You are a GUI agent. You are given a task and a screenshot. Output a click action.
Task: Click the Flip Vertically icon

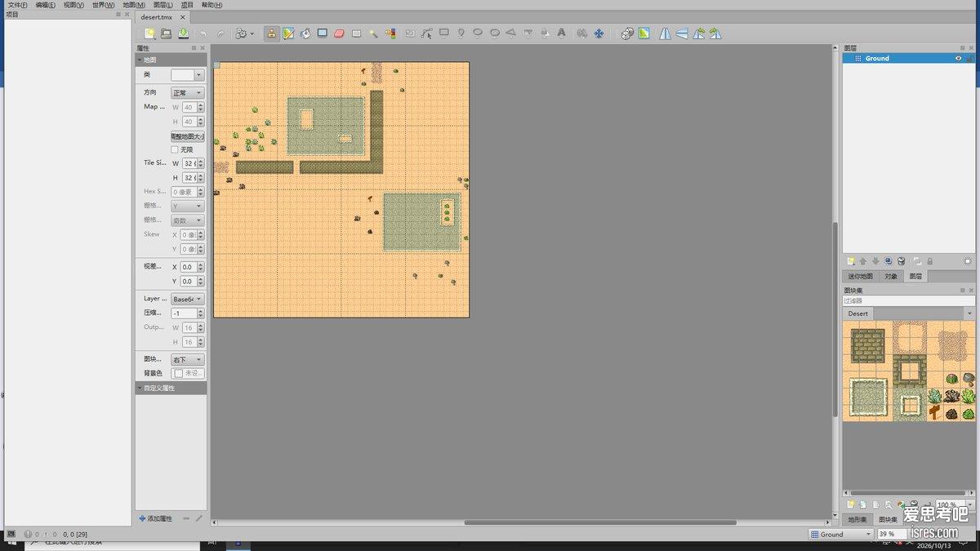click(x=682, y=33)
